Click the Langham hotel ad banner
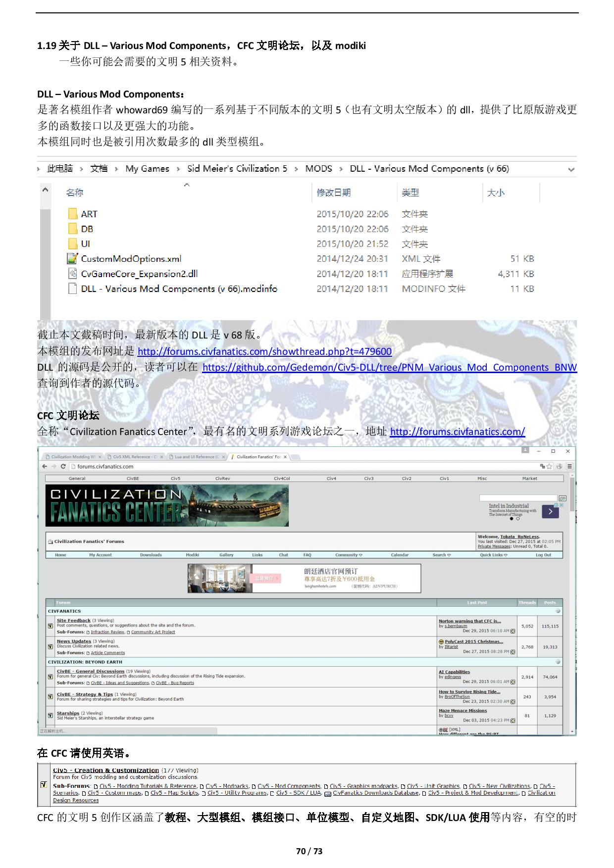The height and width of the screenshot is (868, 614). (x=304, y=578)
